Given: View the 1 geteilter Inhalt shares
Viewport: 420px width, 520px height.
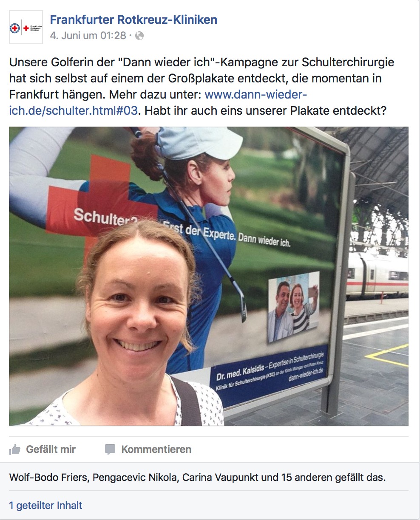Looking at the screenshot, I should click(45, 506).
